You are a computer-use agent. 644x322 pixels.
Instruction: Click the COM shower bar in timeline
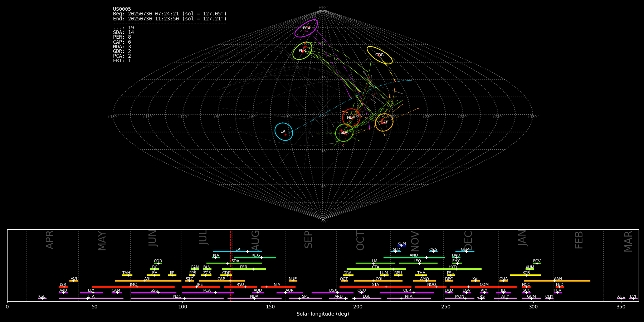[x=484, y=287]
